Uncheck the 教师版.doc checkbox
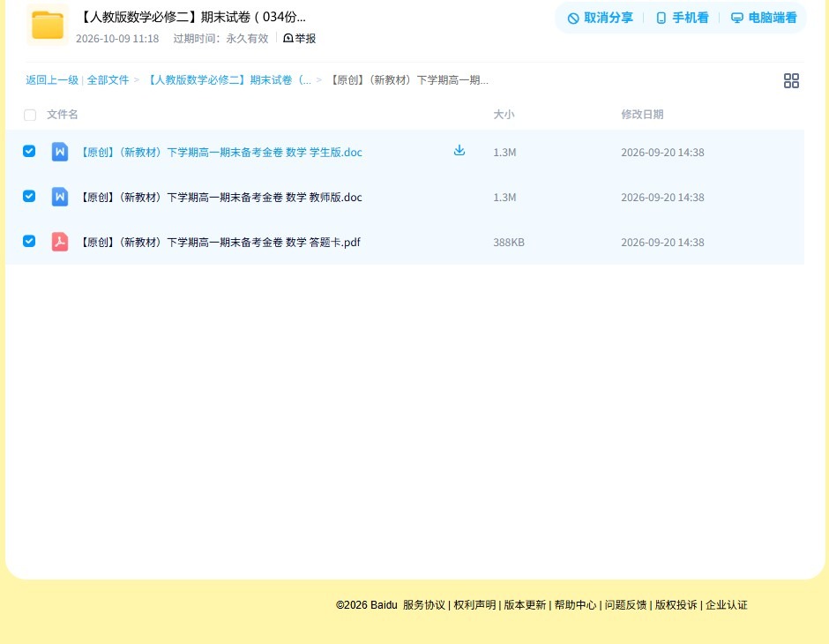 (x=29, y=196)
